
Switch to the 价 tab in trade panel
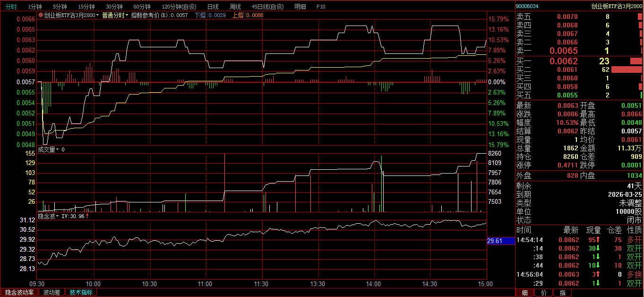543,293
